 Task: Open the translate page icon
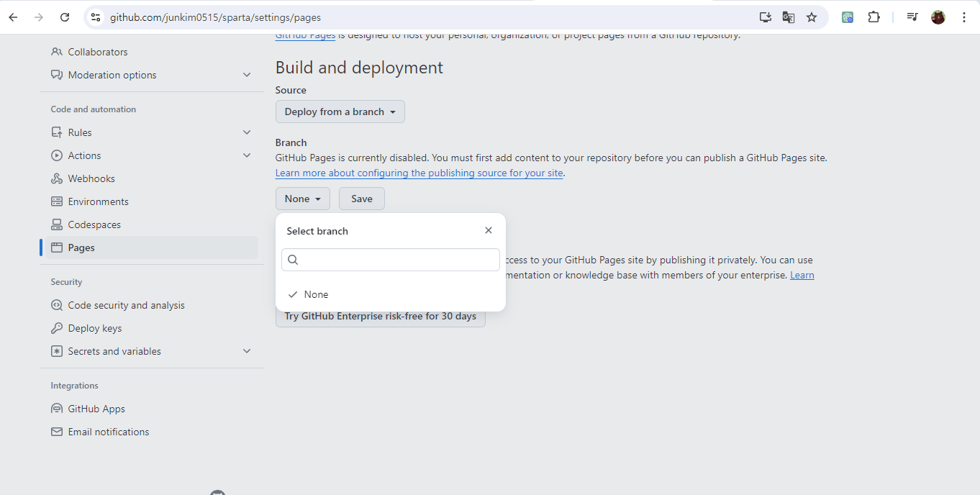(x=789, y=17)
